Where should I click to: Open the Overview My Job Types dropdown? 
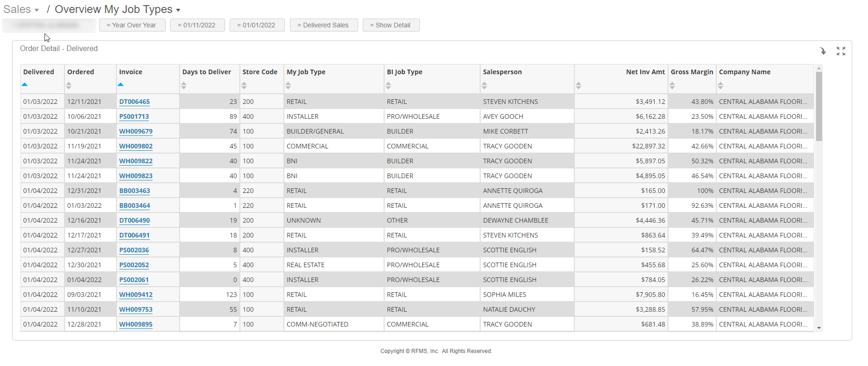coord(117,9)
